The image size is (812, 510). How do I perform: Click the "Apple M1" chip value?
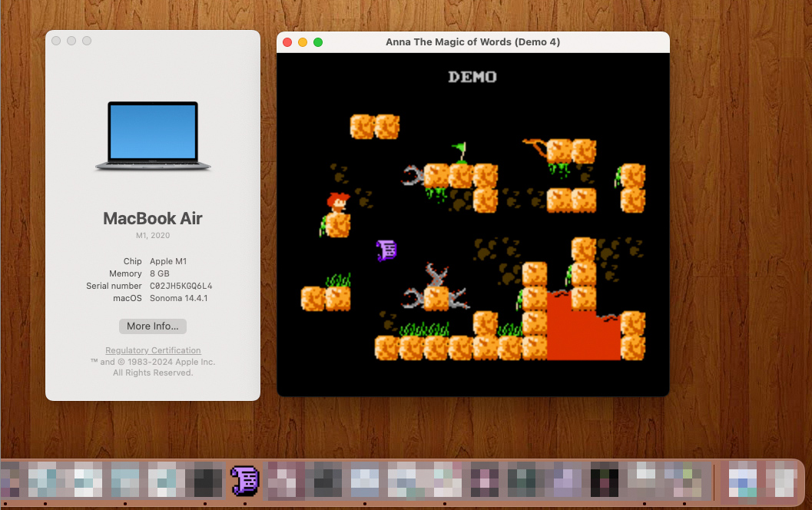pos(168,261)
